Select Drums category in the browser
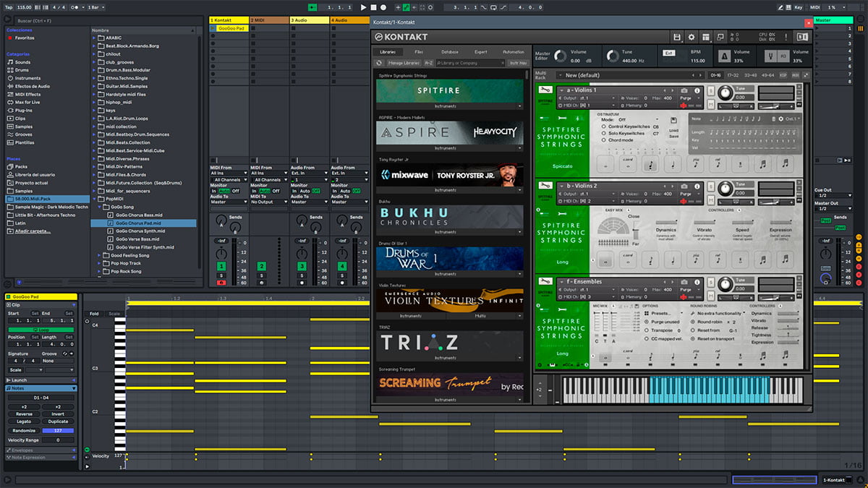The width and height of the screenshot is (868, 488). 22,70
